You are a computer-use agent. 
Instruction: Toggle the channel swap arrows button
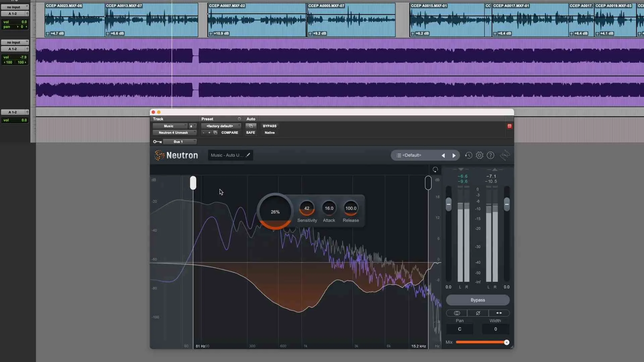[499, 313]
